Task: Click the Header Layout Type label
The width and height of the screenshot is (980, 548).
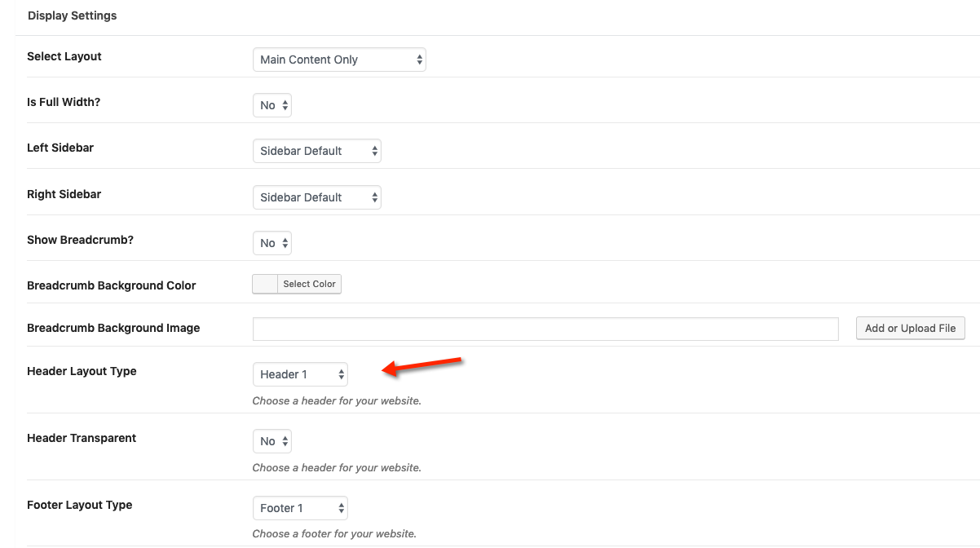Action: [x=82, y=371]
